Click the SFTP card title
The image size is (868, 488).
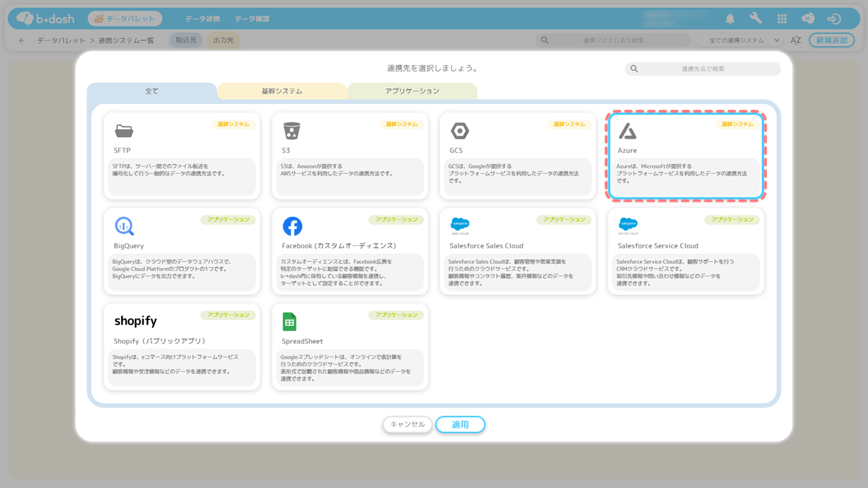(x=122, y=151)
